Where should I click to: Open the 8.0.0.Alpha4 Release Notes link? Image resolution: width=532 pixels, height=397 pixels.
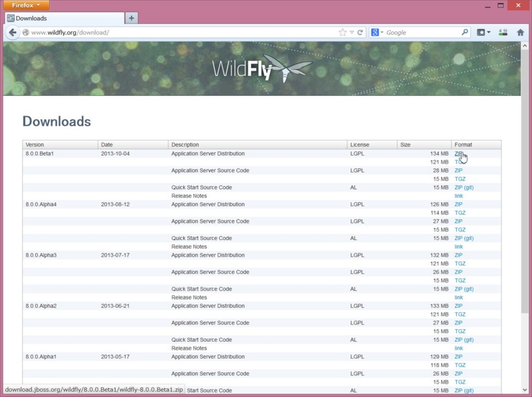pos(459,247)
